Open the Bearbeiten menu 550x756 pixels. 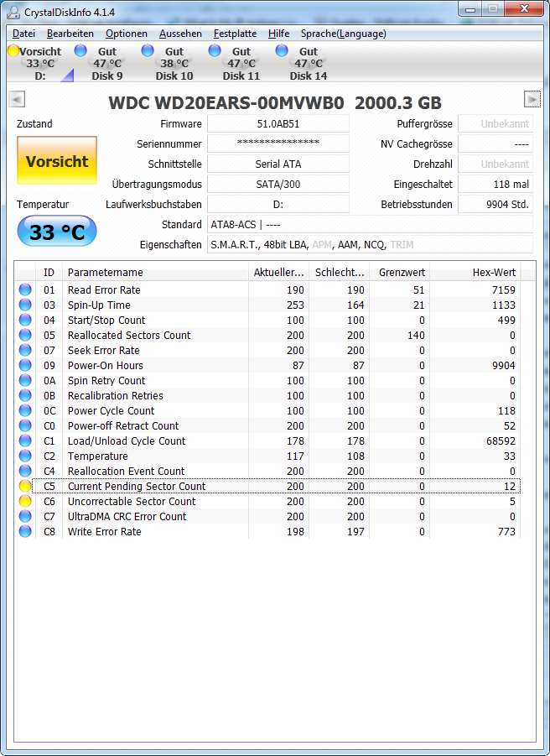point(70,34)
